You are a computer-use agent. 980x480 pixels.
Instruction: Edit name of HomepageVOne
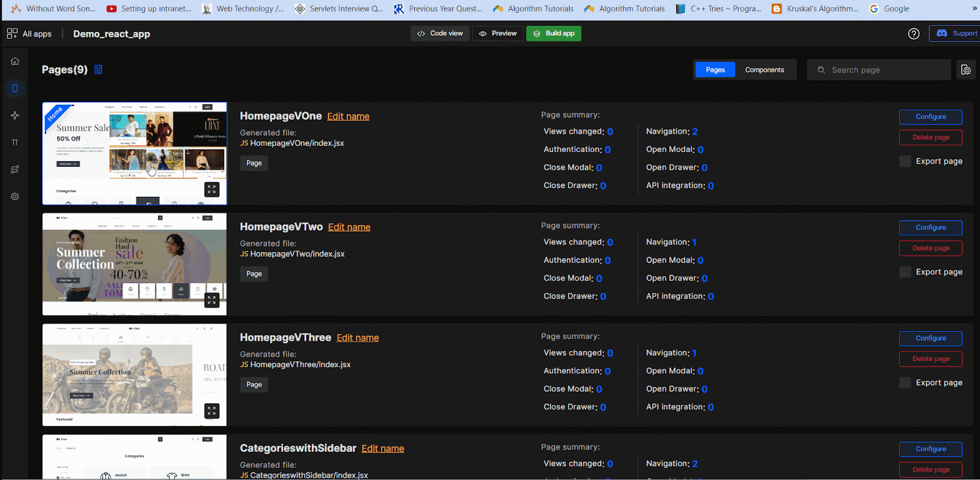348,116
